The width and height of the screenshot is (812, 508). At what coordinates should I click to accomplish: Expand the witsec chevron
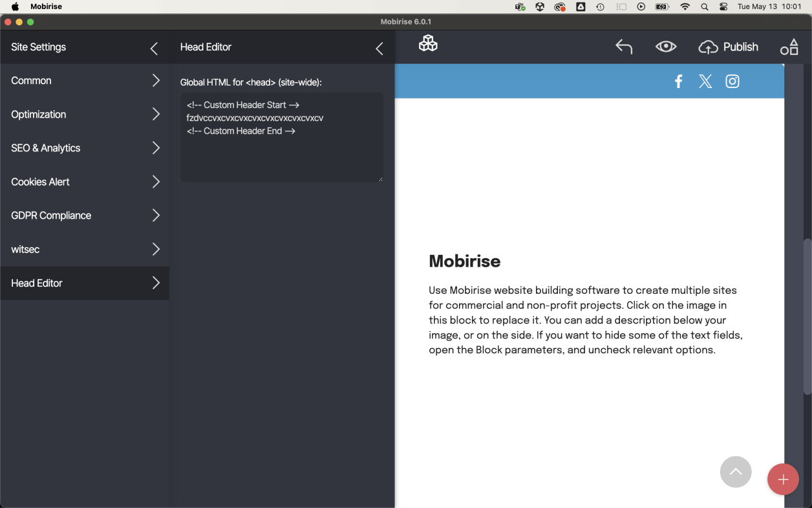156,248
